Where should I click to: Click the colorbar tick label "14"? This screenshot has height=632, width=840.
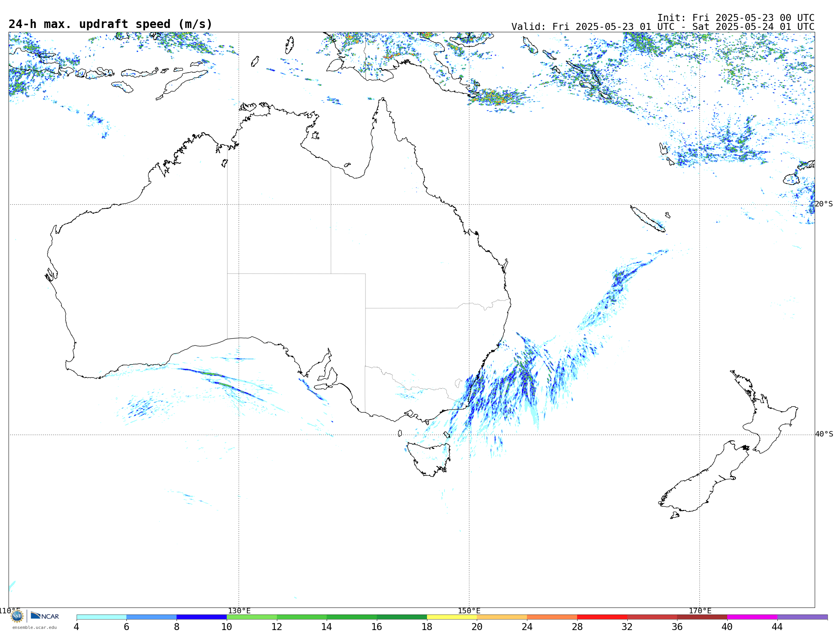327,627
